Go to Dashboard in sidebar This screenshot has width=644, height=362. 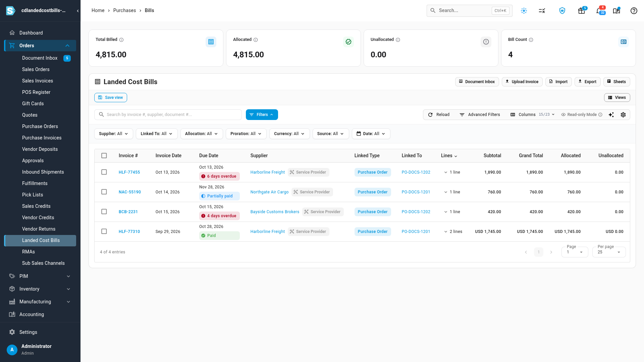[31, 33]
